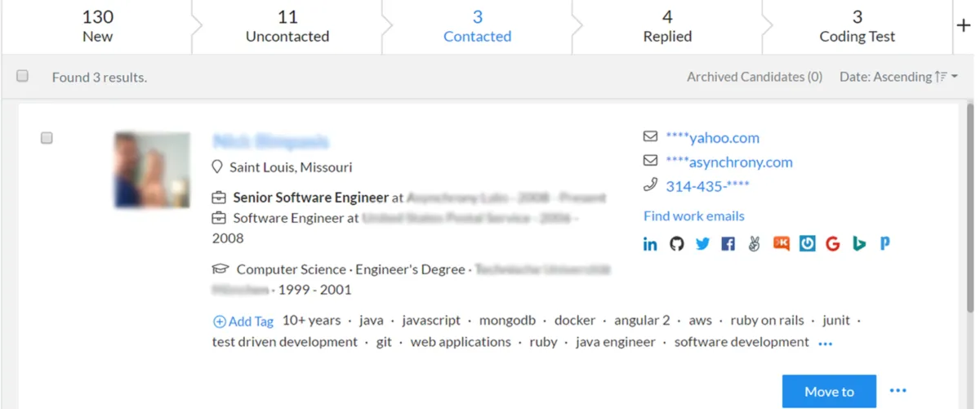Tick the select-all results checkbox
This screenshot has width=980, height=409.
[x=23, y=76]
